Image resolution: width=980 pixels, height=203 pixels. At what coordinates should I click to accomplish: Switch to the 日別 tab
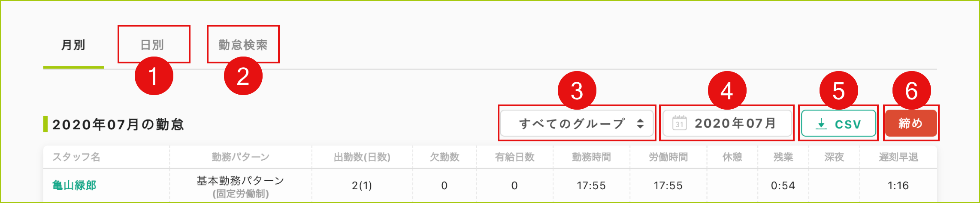tap(153, 45)
